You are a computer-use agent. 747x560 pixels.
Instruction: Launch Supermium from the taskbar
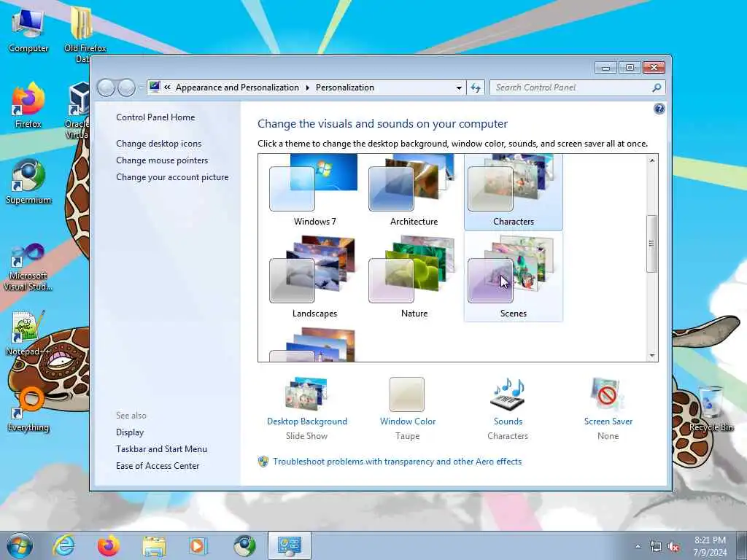(x=244, y=545)
